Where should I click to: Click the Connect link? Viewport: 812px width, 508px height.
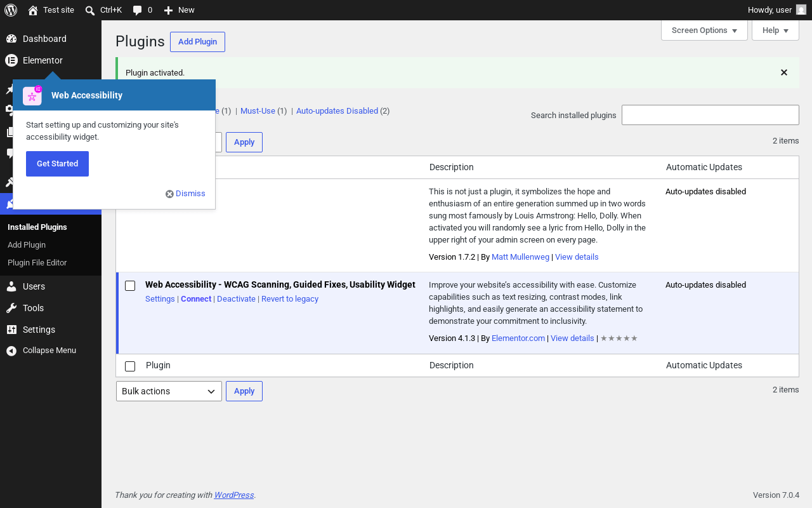196,299
